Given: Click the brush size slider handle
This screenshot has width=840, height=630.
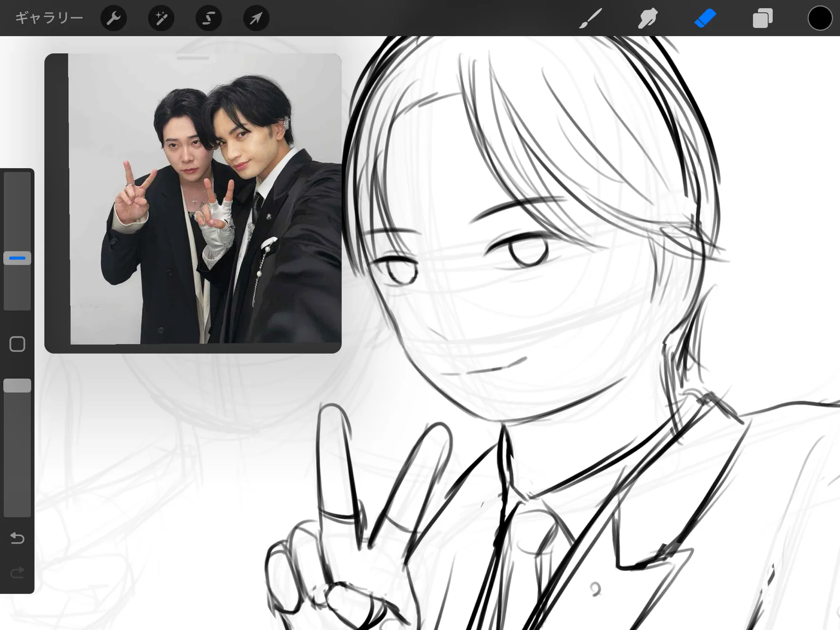Looking at the screenshot, I should pyautogui.click(x=17, y=258).
